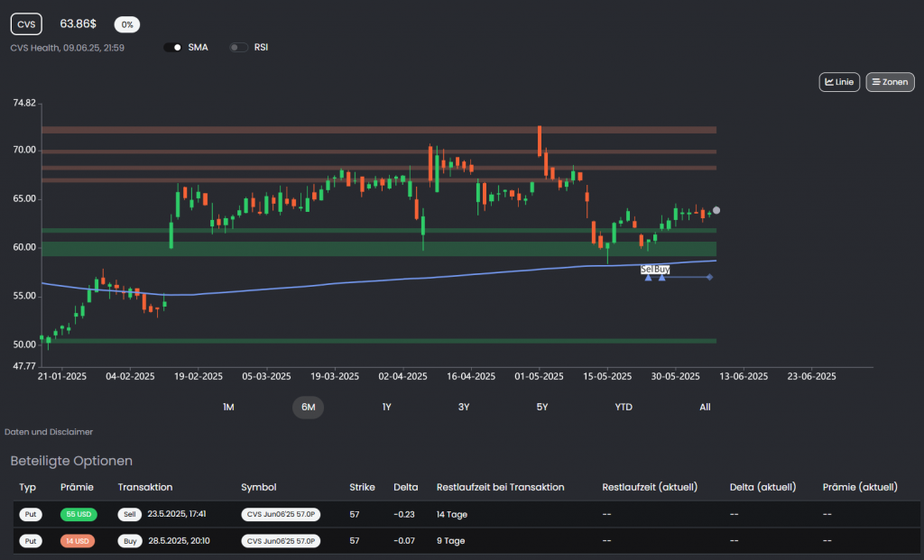Viewport: 924px width, 560px height.
Task: Click the 55 USD premium badge
Action: (x=79, y=514)
